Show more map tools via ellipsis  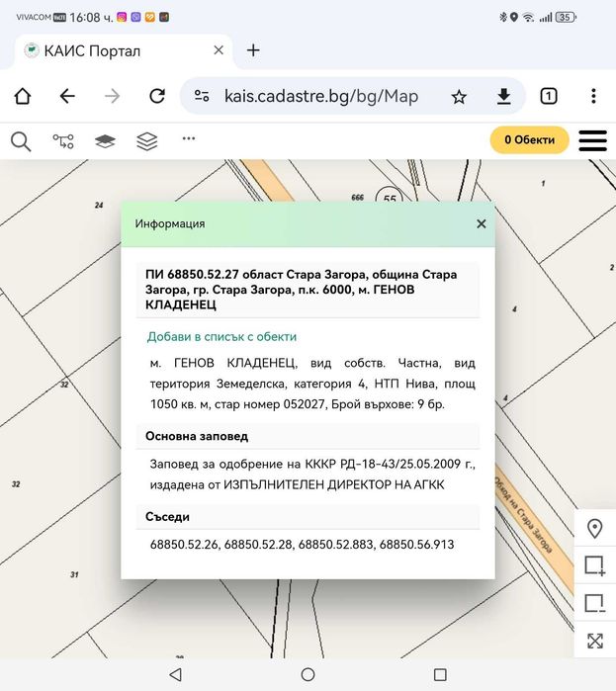pos(189,138)
